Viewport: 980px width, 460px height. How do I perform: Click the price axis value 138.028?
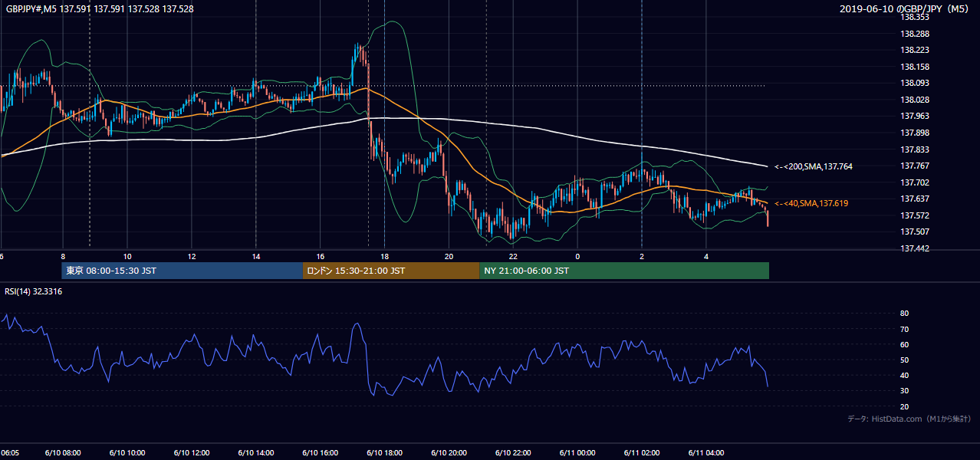(x=915, y=100)
